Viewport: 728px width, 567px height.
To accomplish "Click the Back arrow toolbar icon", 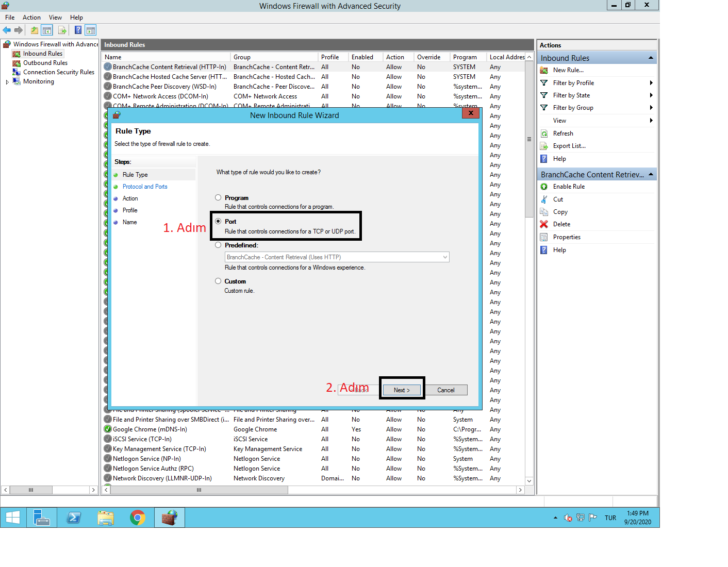I will click(x=7, y=30).
